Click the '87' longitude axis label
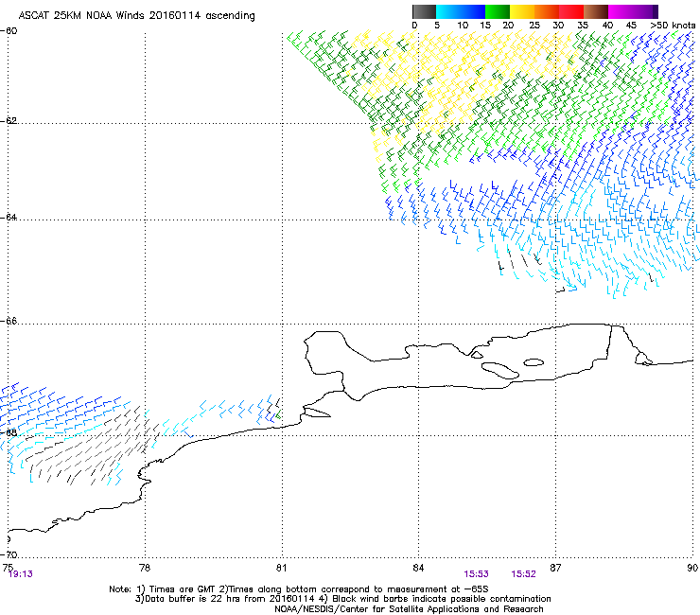Screen dimensions: 700x615 pyautogui.click(x=555, y=568)
